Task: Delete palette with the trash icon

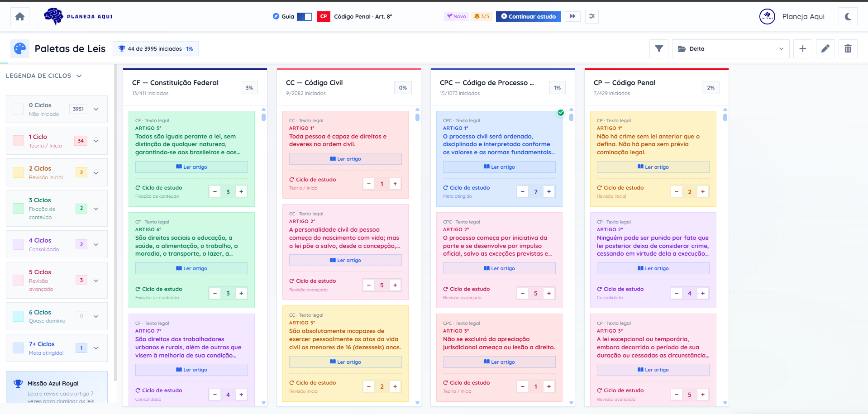Action: tap(848, 48)
